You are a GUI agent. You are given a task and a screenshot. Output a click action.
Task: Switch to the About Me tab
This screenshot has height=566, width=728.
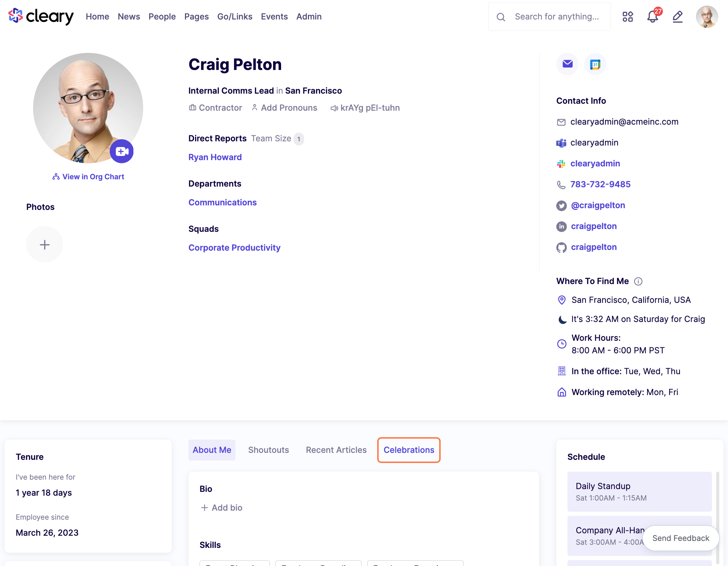tap(212, 450)
